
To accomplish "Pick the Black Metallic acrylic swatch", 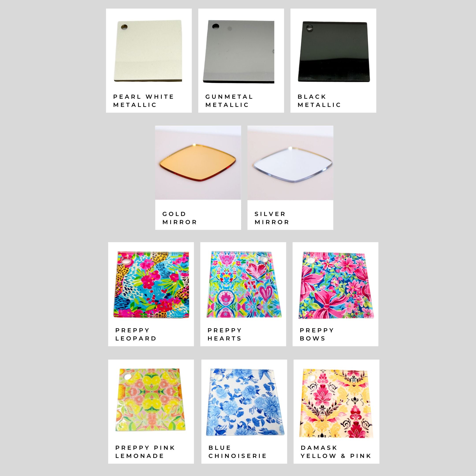I will tap(334, 52).
